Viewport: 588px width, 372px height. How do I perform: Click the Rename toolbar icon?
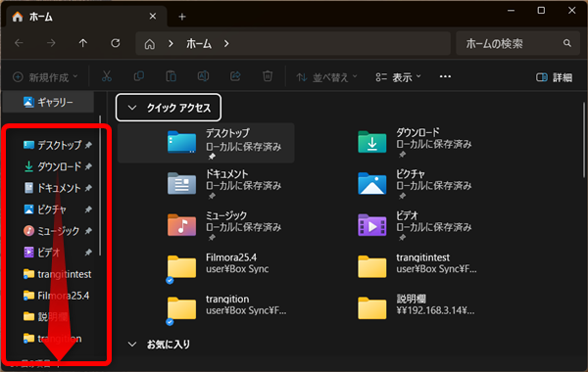pyautogui.click(x=203, y=76)
